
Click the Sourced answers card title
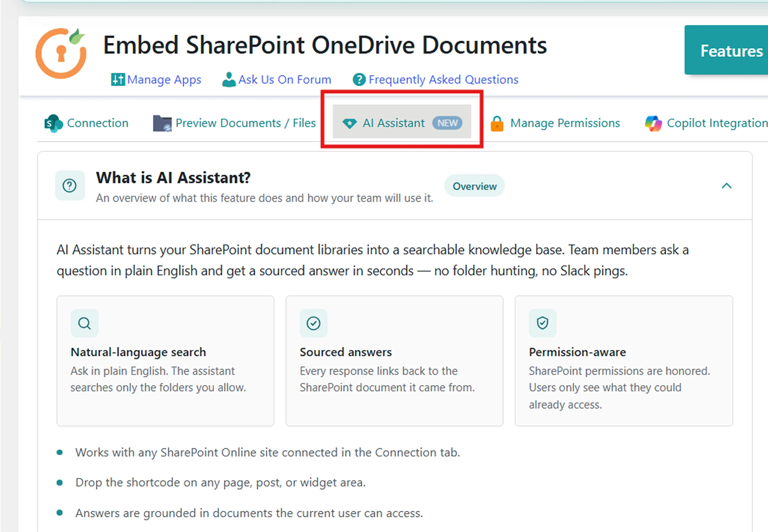click(346, 352)
